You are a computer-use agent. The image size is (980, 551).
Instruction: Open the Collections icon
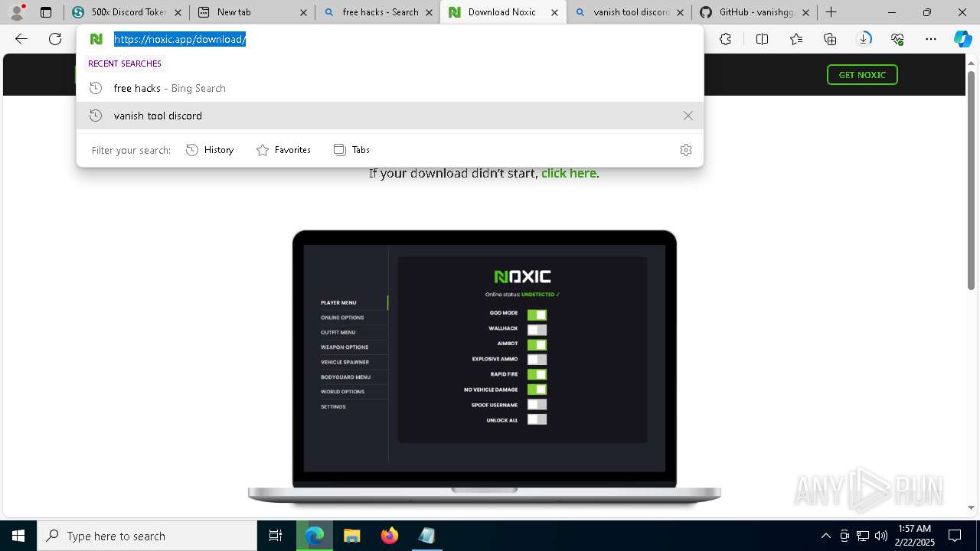[830, 39]
